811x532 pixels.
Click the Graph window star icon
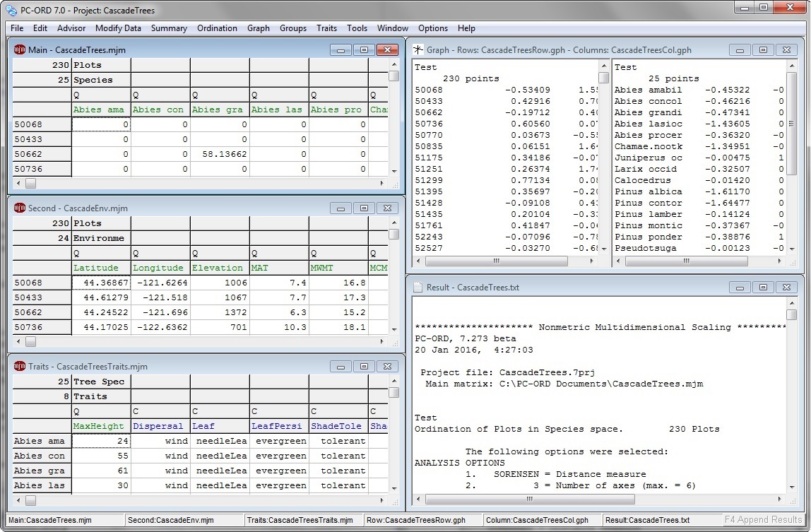[x=418, y=50]
